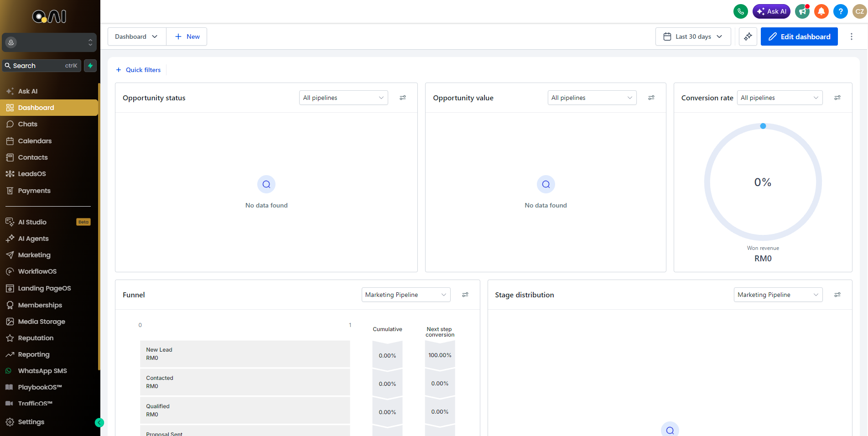This screenshot has width=868, height=436.
Task: Click the Conversion rate gauge blue dot
Action: (763, 126)
